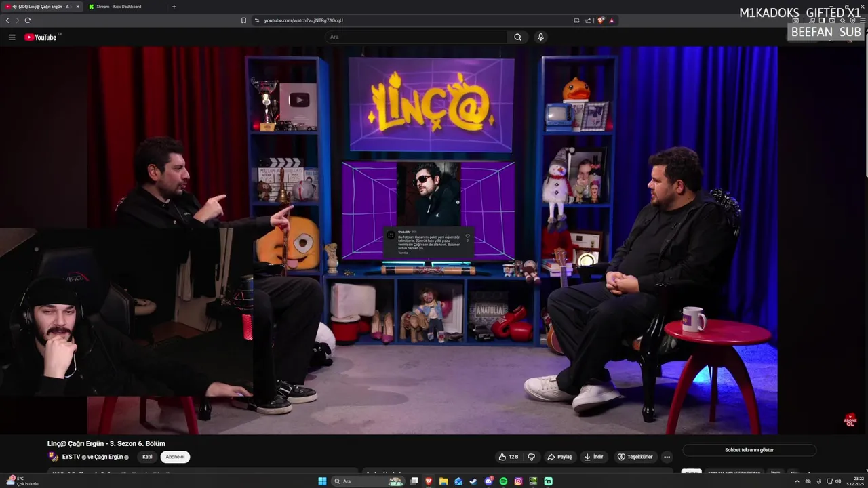This screenshot has width=868, height=488.
Task: Open Windows Start menu
Action: pyautogui.click(x=322, y=481)
